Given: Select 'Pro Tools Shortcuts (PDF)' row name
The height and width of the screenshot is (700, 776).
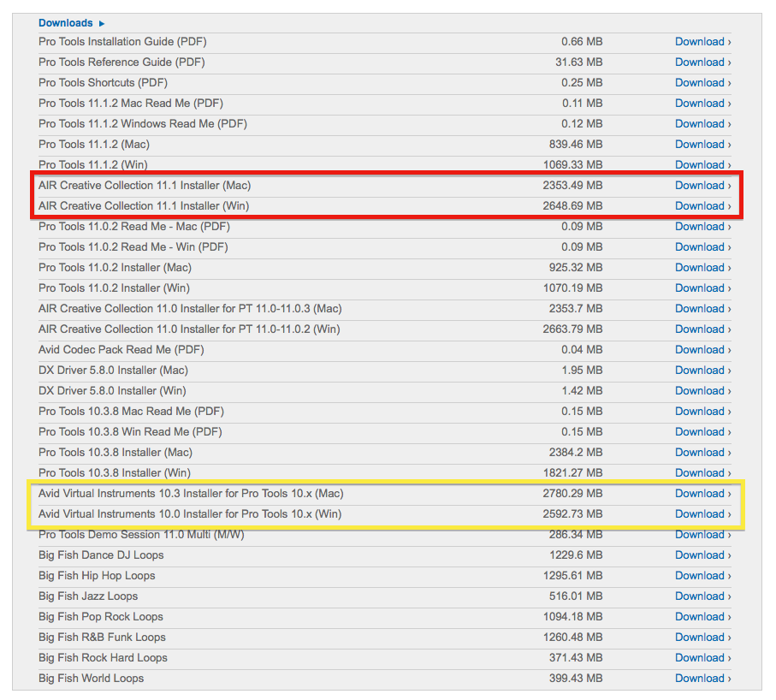Looking at the screenshot, I should coord(103,83).
